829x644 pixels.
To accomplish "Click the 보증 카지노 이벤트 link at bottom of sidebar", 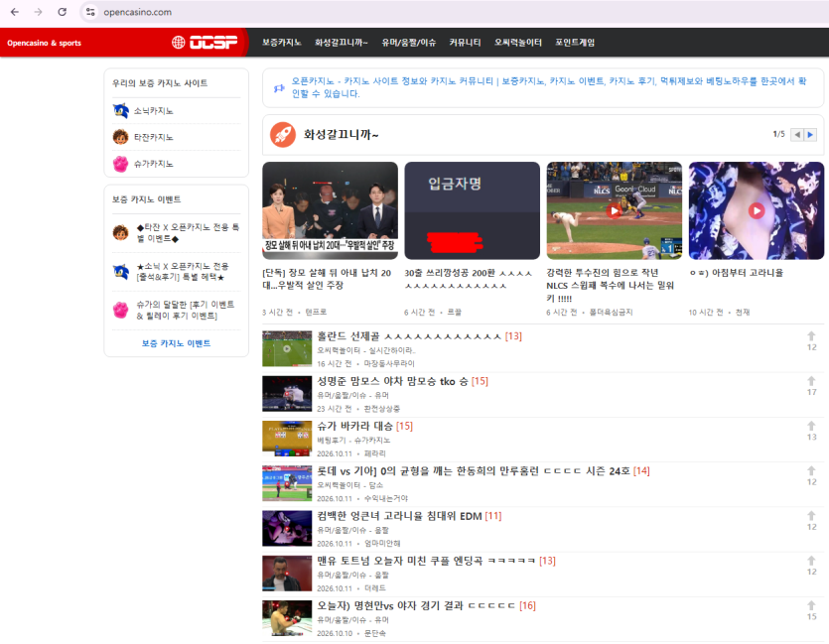I will (x=176, y=343).
